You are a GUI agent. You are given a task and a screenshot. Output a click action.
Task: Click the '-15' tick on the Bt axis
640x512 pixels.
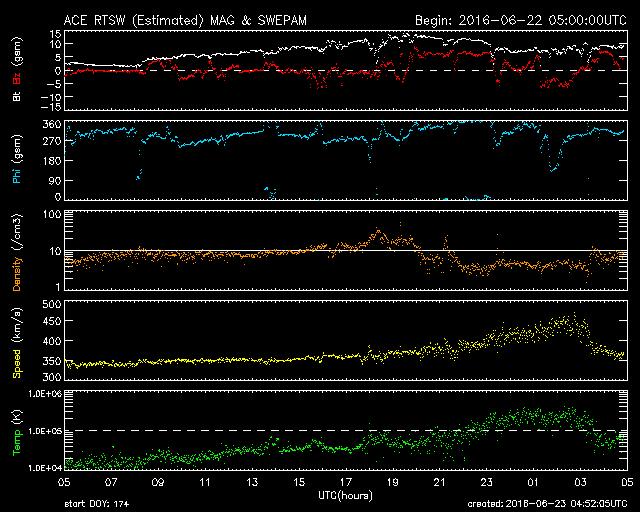(52, 107)
